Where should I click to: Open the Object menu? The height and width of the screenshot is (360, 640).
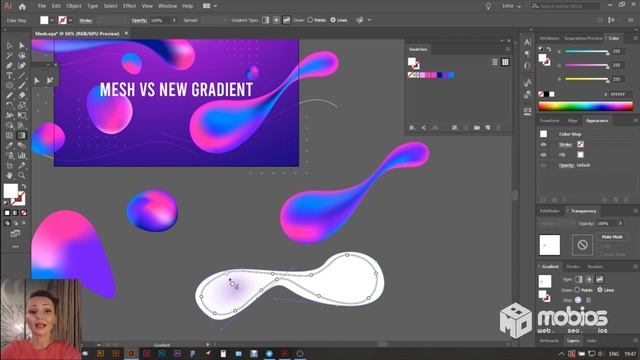pos(74,6)
